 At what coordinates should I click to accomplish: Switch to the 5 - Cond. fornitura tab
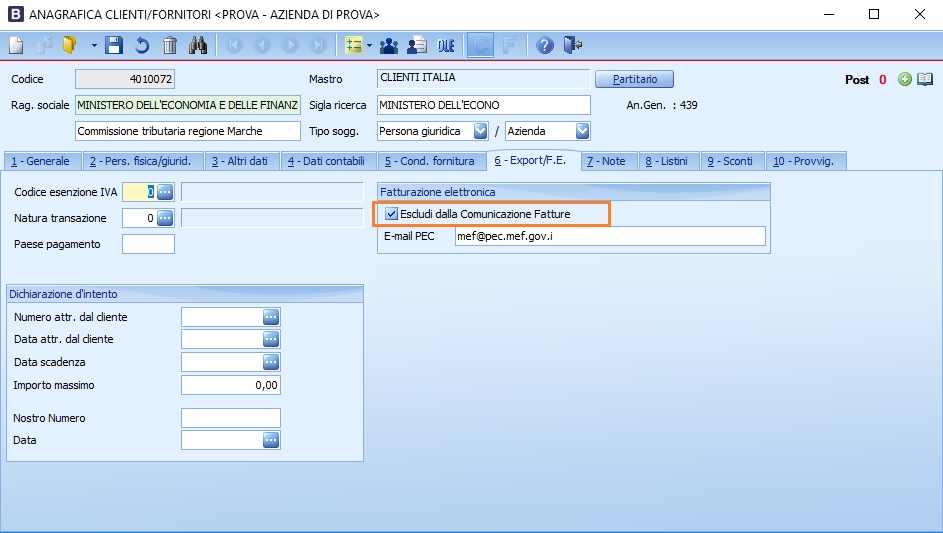[x=430, y=161]
